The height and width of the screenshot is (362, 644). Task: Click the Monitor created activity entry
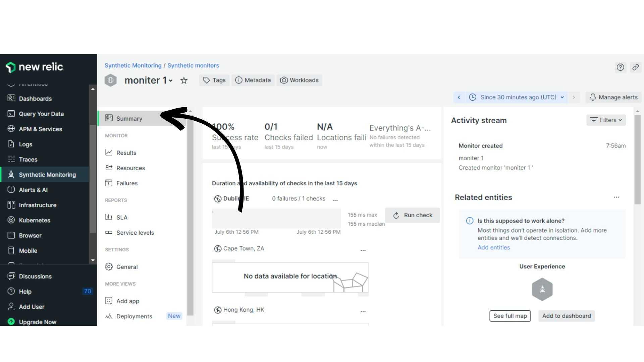(x=542, y=157)
